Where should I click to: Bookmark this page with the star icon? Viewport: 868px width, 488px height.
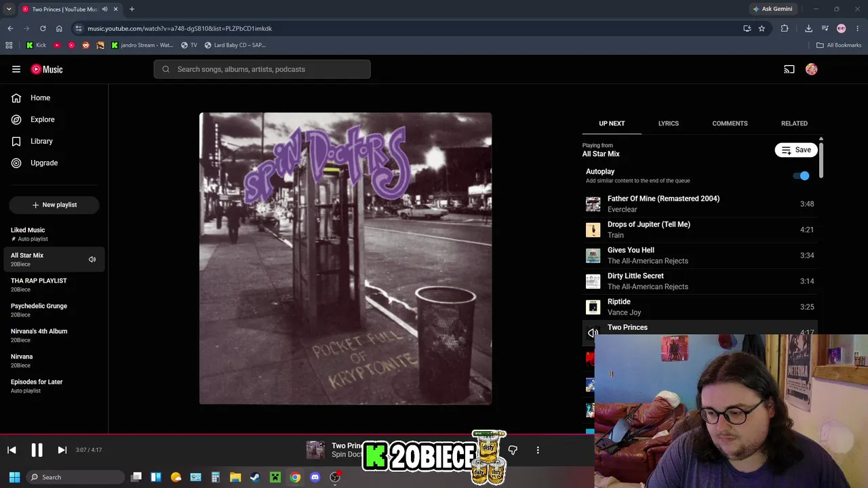[762, 28]
